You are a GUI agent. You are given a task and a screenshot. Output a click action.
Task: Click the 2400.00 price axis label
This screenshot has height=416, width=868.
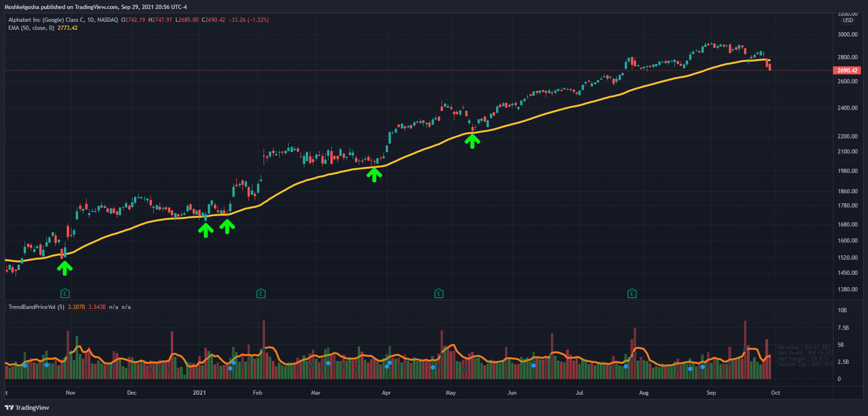[847, 108]
